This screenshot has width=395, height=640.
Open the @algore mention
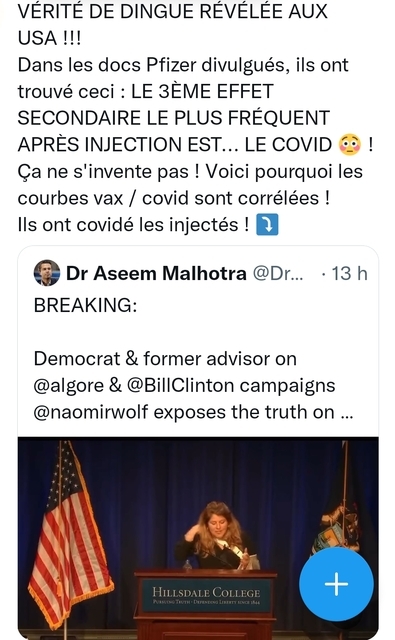(x=69, y=386)
